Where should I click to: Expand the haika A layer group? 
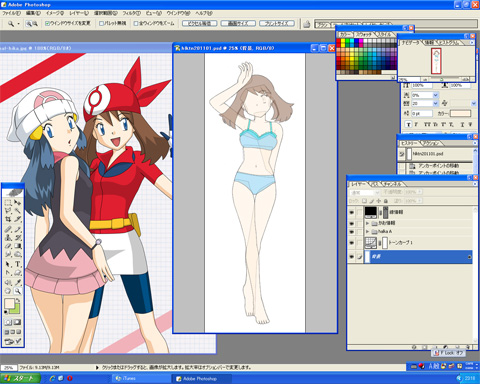pyautogui.click(x=368, y=231)
